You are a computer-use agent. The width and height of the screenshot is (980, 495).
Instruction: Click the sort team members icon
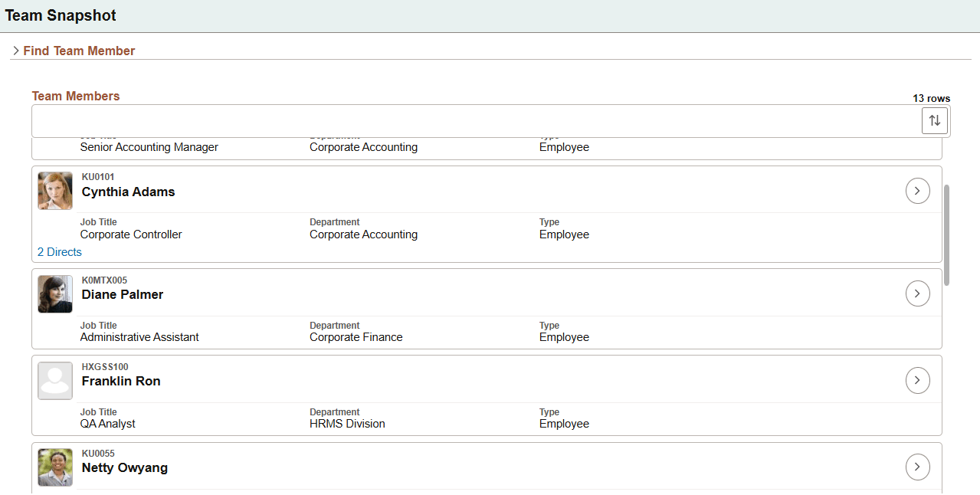[935, 120]
